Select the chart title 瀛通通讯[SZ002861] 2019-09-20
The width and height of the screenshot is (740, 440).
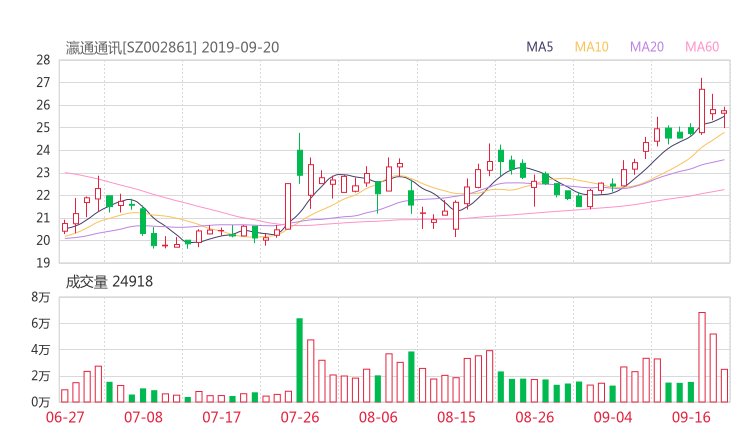[x=172, y=48]
